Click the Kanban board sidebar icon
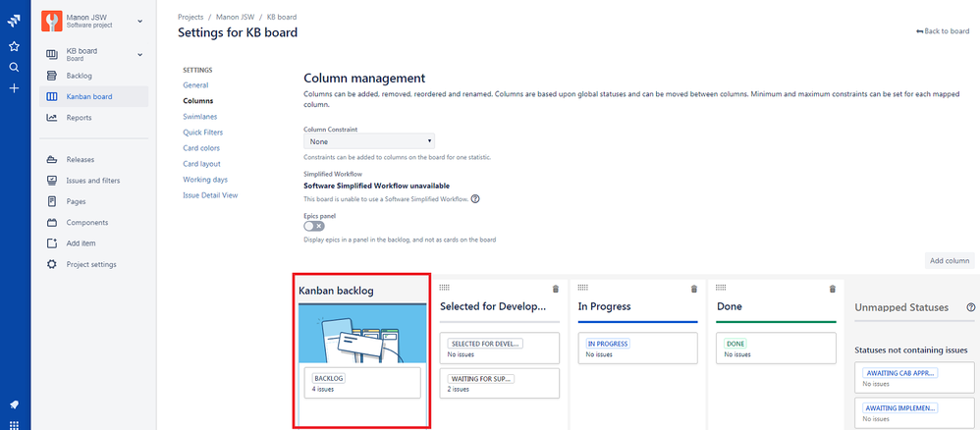This screenshot has height=430, width=980. point(52,97)
